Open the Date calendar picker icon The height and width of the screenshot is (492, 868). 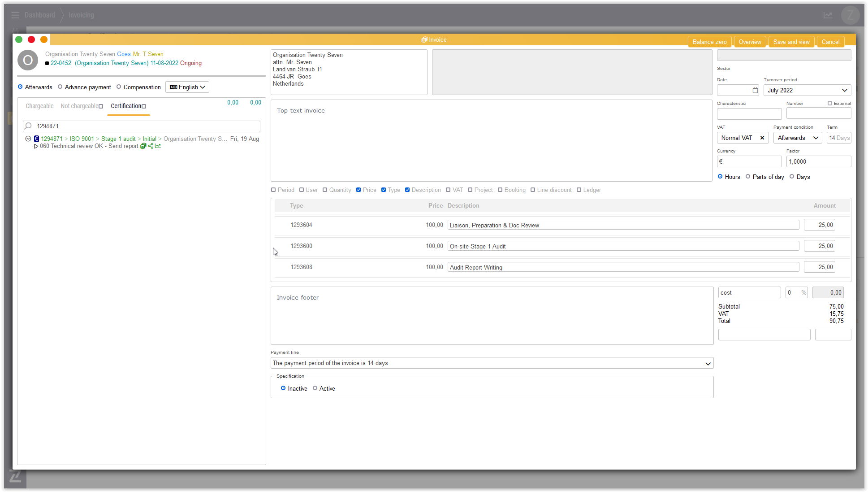755,91
